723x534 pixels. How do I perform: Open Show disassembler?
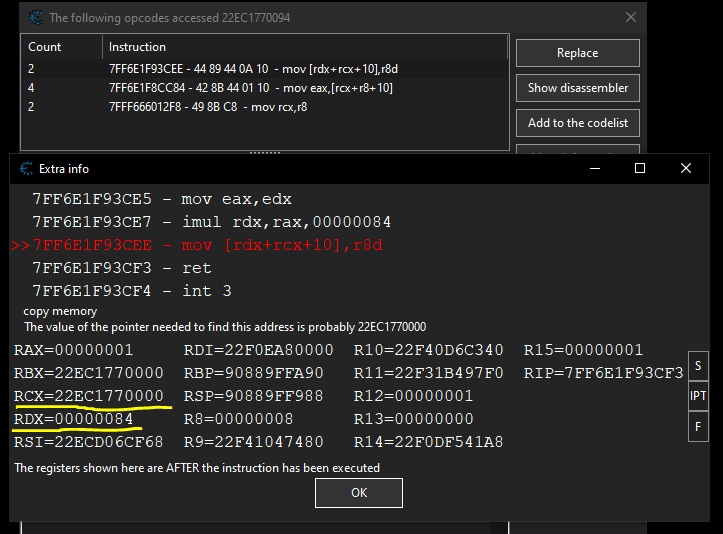(577, 88)
